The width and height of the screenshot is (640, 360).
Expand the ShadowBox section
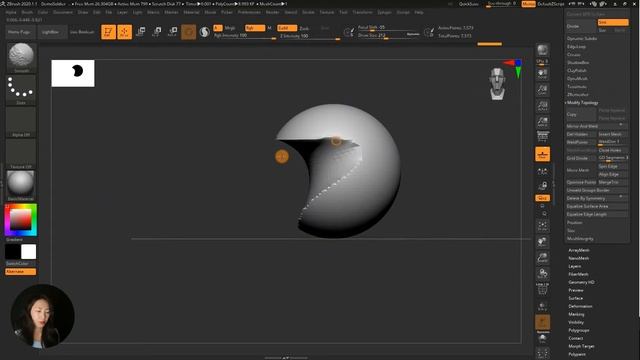[578, 62]
